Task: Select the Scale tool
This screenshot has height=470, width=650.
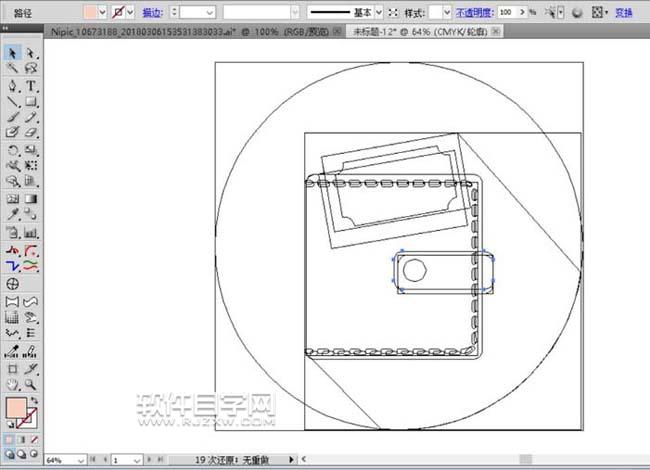Action: pyautogui.click(x=31, y=150)
